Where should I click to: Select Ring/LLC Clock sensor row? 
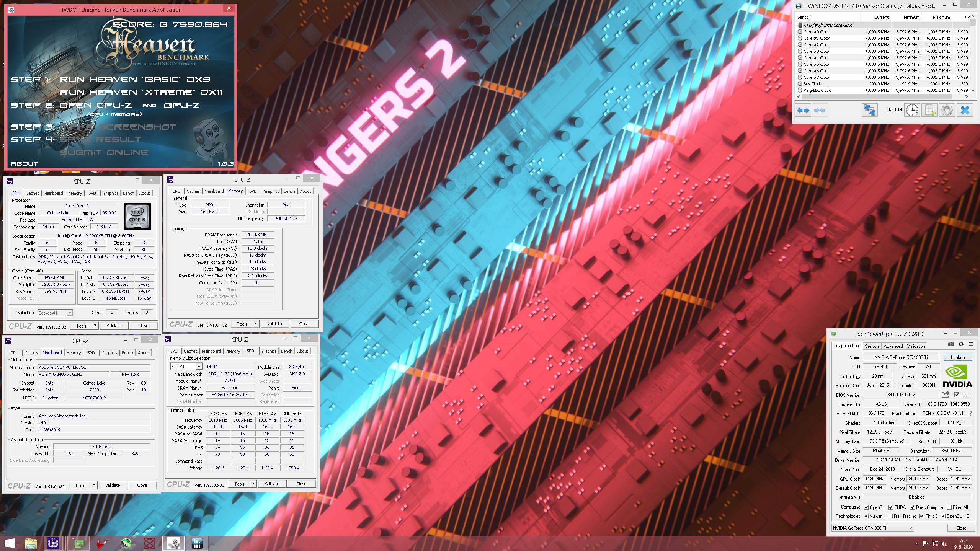tap(884, 90)
